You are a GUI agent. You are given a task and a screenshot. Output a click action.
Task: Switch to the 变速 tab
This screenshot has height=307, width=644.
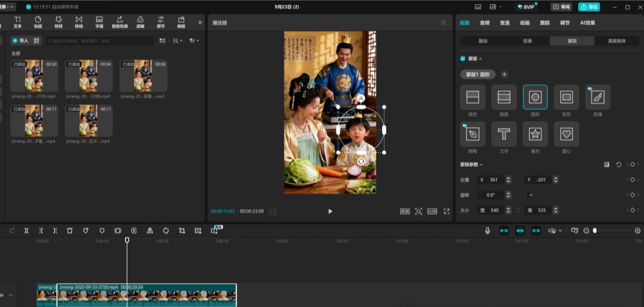505,23
